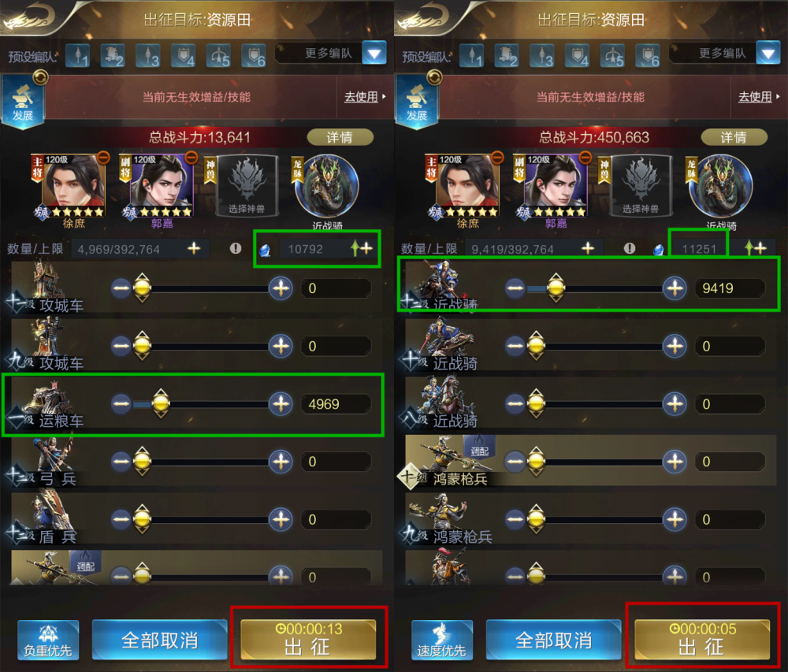The height and width of the screenshot is (672, 788).
Task: Select preset formation 3 in left panel
Action: [148, 55]
